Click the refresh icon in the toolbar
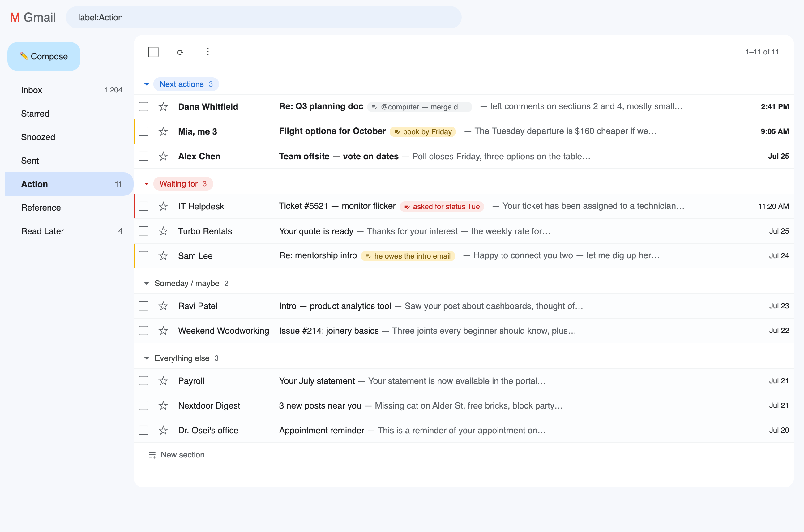Image resolution: width=804 pixels, height=532 pixels. click(x=180, y=52)
